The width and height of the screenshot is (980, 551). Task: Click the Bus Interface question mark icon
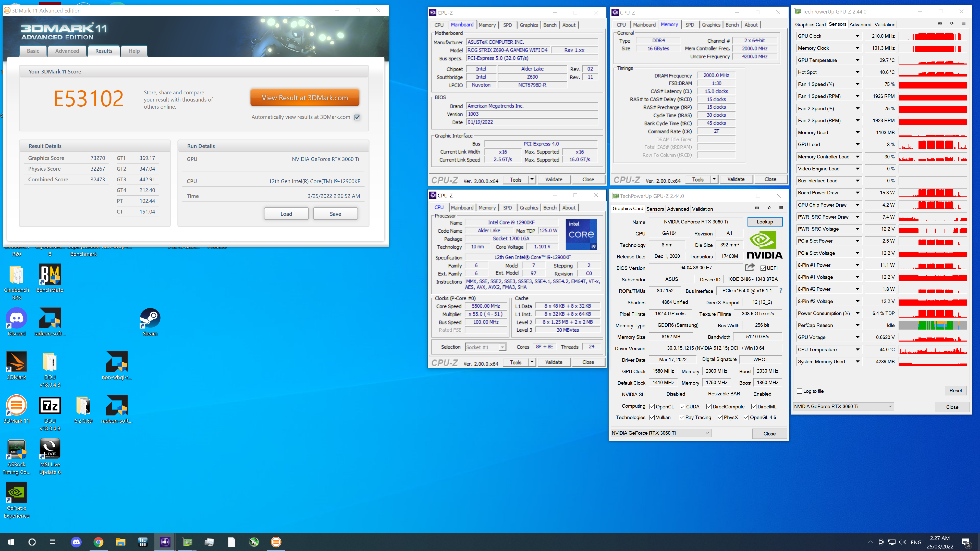coord(781,291)
